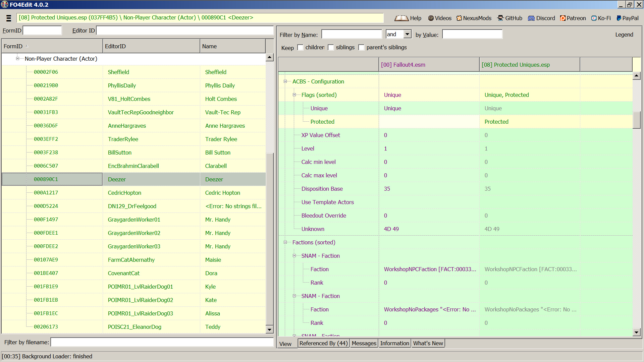The height and width of the screenshot is (362, 644).
Task: Select the TraderRylee record
Action: [x=134, y=139]
